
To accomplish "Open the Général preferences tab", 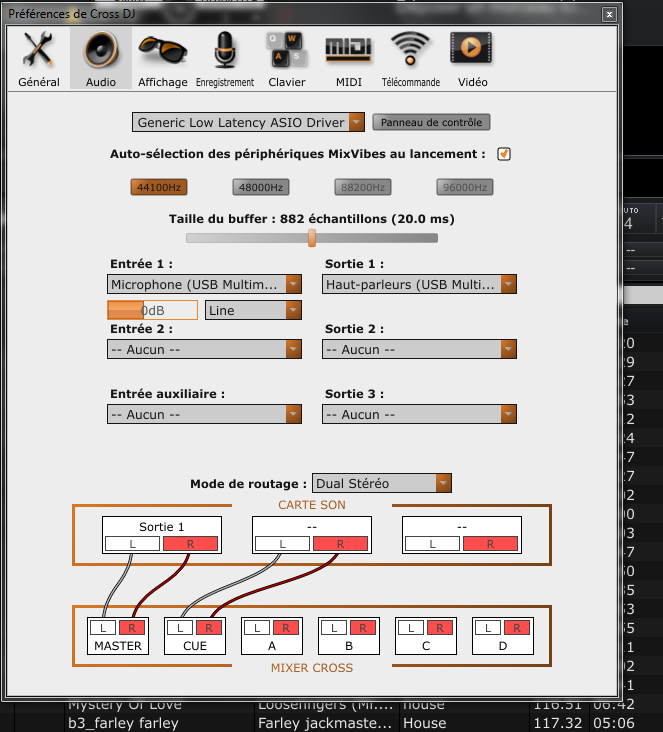I will 39,58.
